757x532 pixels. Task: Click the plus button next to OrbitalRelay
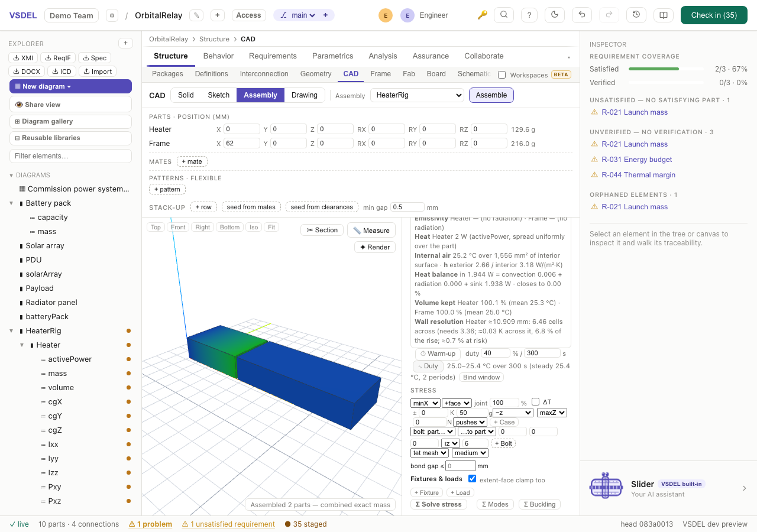pyautogui.click(x=218, y=15)
